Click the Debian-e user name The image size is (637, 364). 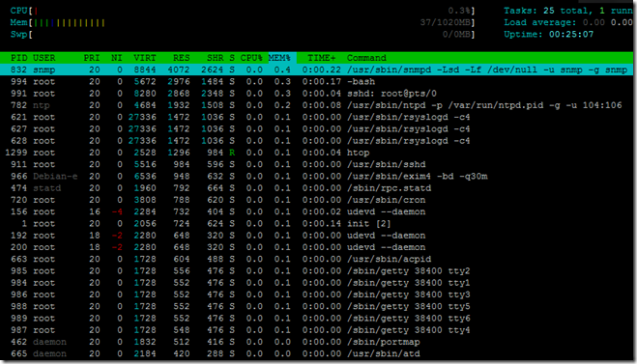tap(55, 176)
